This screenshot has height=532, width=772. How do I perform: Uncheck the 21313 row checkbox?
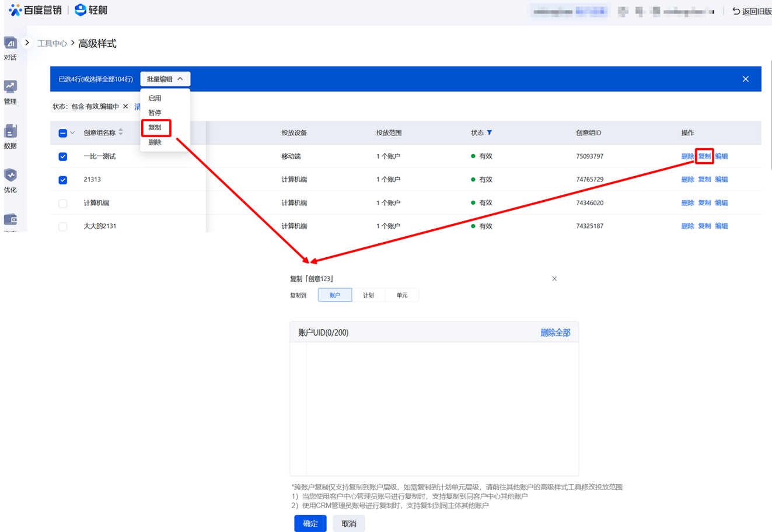click(x=63, y=180)
